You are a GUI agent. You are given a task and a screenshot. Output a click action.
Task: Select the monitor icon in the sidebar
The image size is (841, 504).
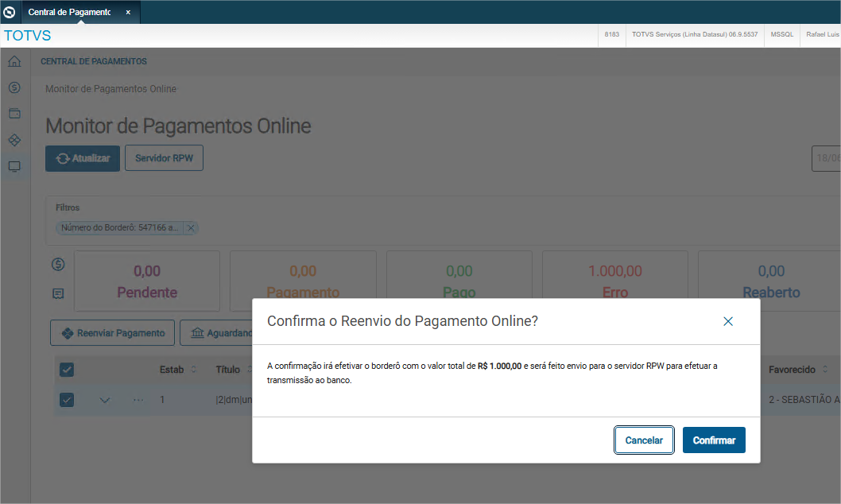[14, 166]
